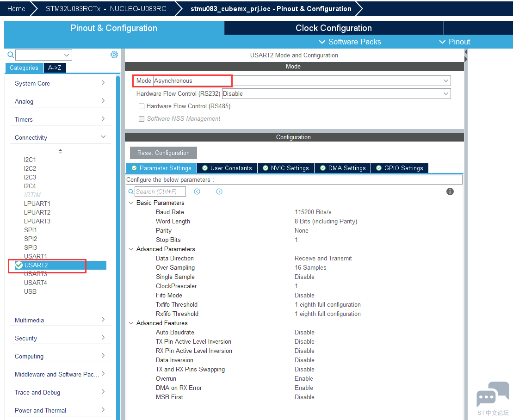Collapse the Advanced Parameters group
The width and height of the screenshot is (513, 420).
[x=131, y=249]
